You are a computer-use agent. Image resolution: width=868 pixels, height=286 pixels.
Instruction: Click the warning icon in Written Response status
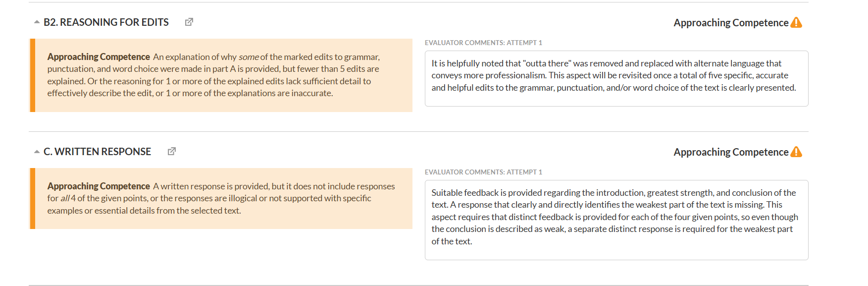tap(796, 152)
